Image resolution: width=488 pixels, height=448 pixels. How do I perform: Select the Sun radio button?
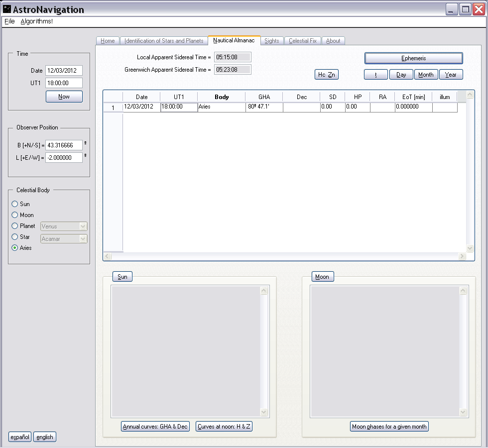coord(15,204)
